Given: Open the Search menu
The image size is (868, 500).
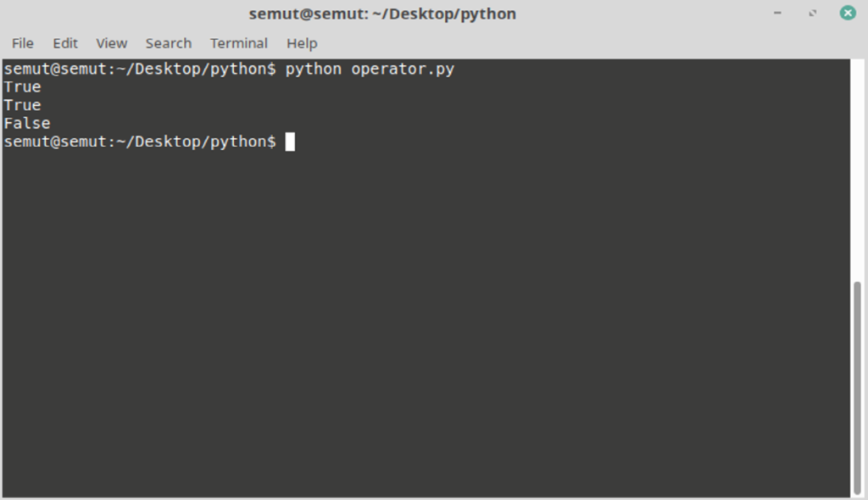Looking at the screenshot, I should pos(168,43).
